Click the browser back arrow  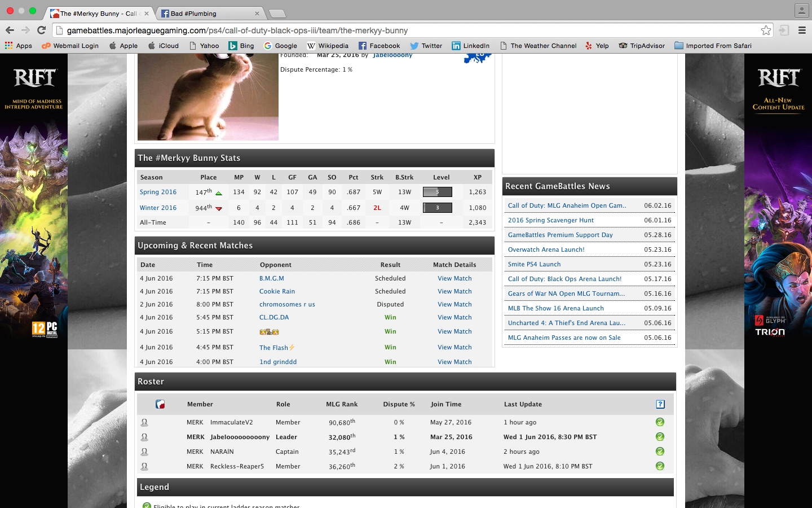pyautogui.click(x=10, y=30)
